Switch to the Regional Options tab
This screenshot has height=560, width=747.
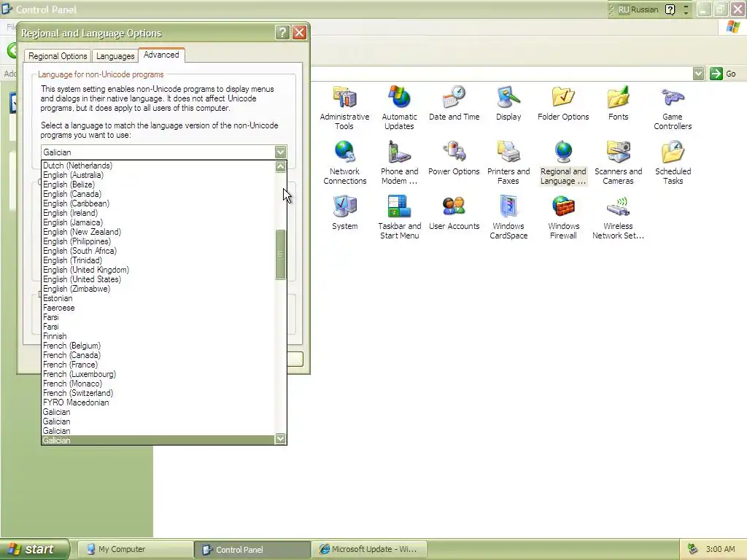point(58,56)
